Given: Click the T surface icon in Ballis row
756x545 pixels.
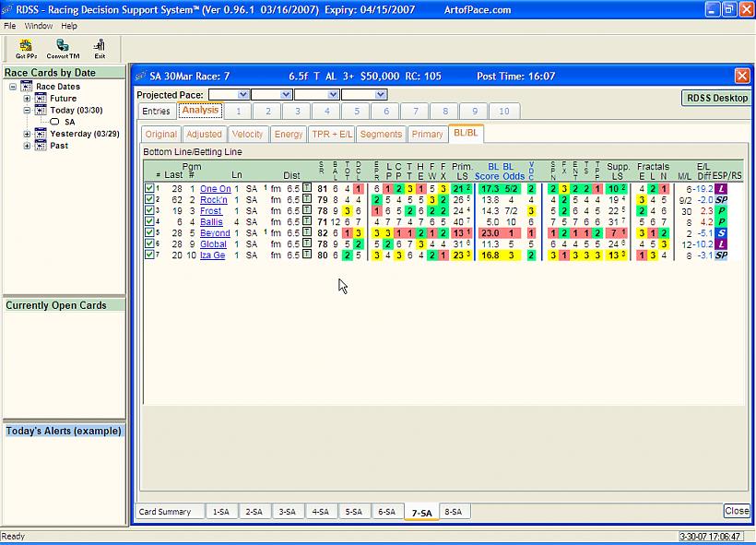Looking at the screenshot, I should tap(307, 221).
